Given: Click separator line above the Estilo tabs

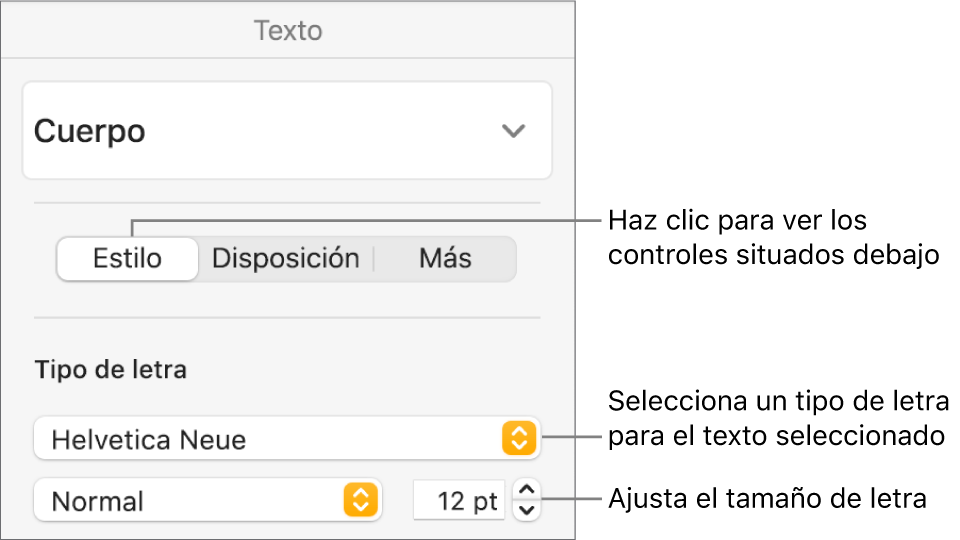Looking at the screenshot, I should point(288,203).
